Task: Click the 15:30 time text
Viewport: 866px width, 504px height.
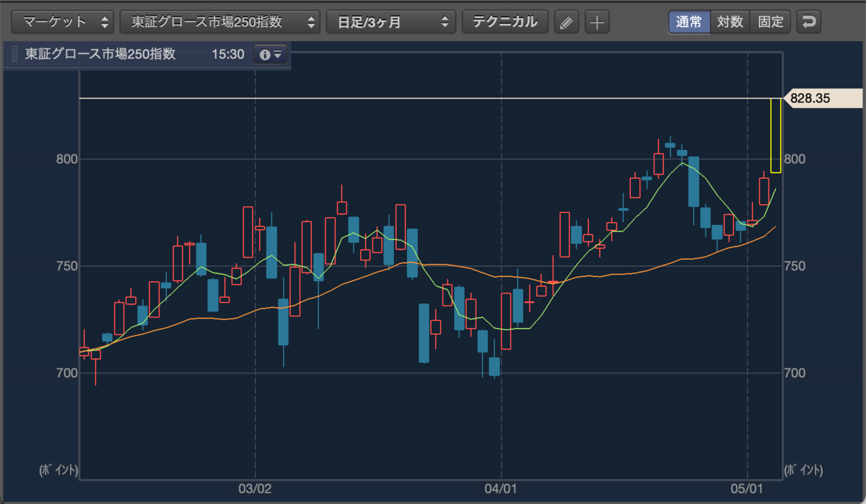Action: tap(228, 55)
